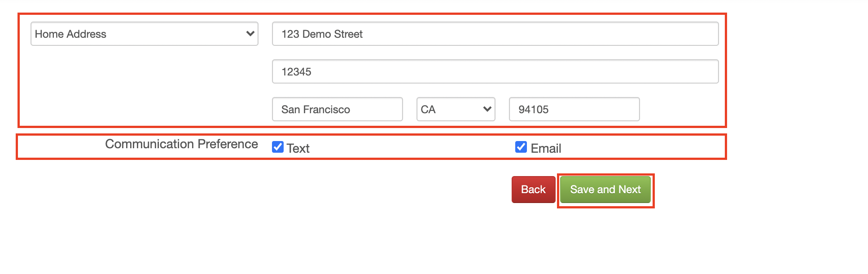The height and width of the screenshot is (274, 868).
Task: Open the CA state dropdown
Action: (x=456, y=109)
